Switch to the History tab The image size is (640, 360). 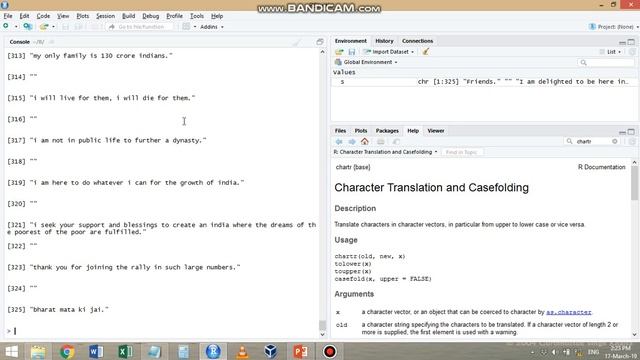(x=384, y=41)
